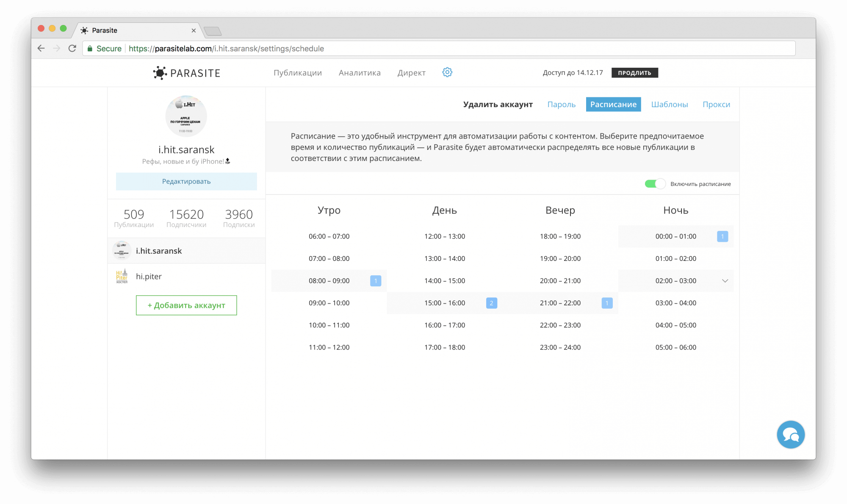
Task: Switch to the Пароль tab
Action: (x=561, y=105)
